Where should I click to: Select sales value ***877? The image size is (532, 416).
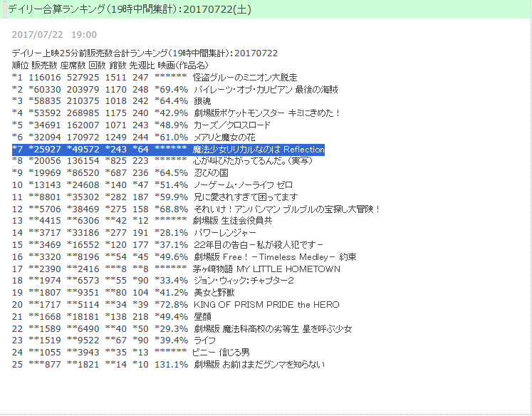coord(45,365)
